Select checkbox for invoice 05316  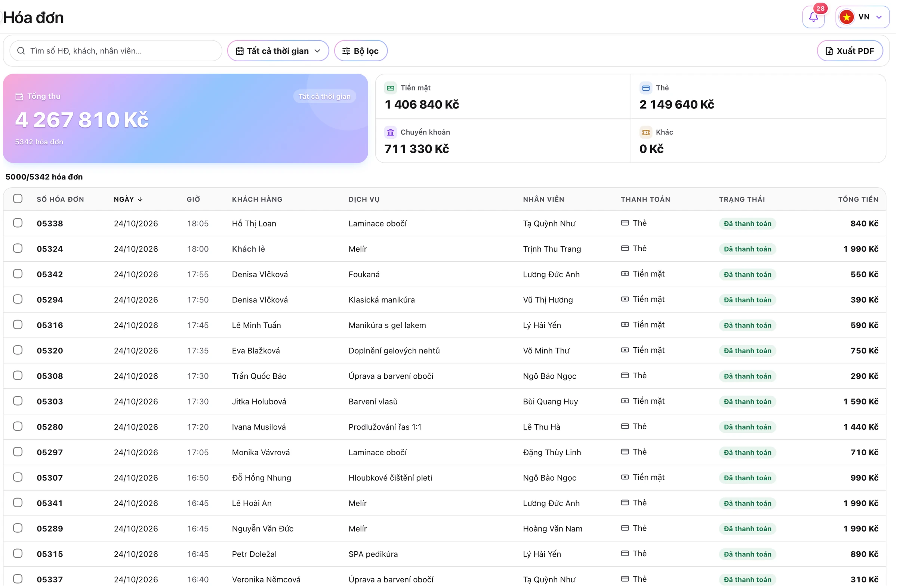(18, 325)
